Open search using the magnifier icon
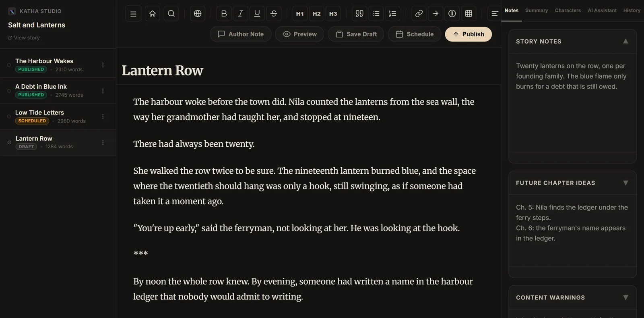Viewport: 644px width, 318px height. (171, 14)
